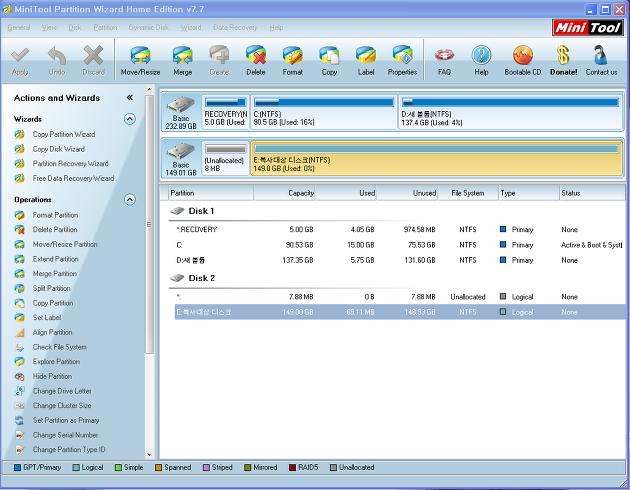
Task: Click Check File System operation
Action: click(59, 347)
